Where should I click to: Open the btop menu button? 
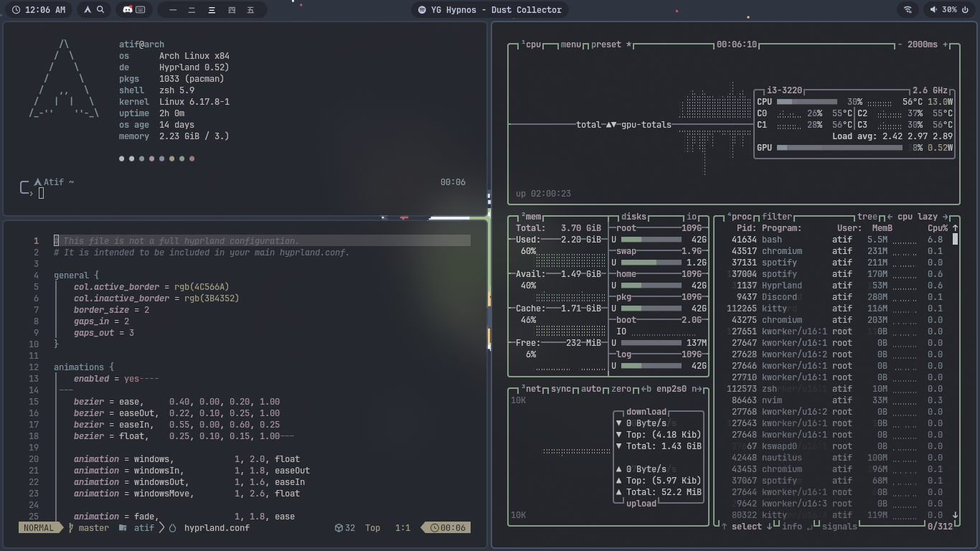[571, 44]
